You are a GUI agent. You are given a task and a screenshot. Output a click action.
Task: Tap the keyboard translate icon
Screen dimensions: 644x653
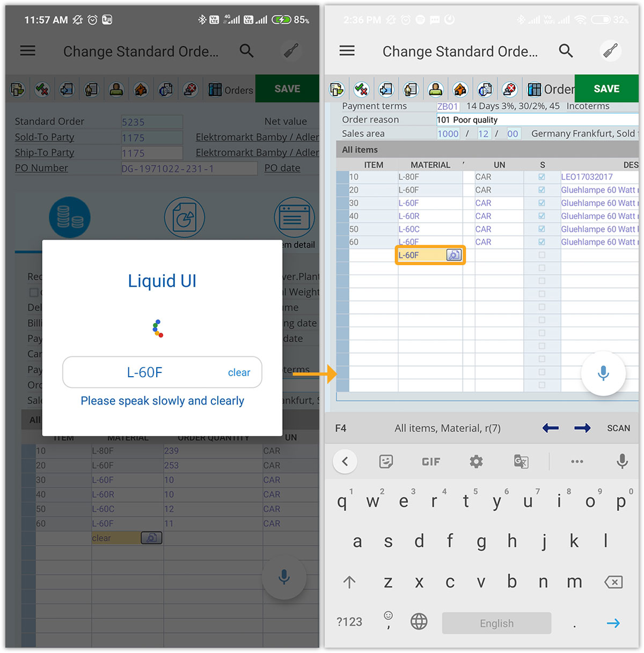521,461
